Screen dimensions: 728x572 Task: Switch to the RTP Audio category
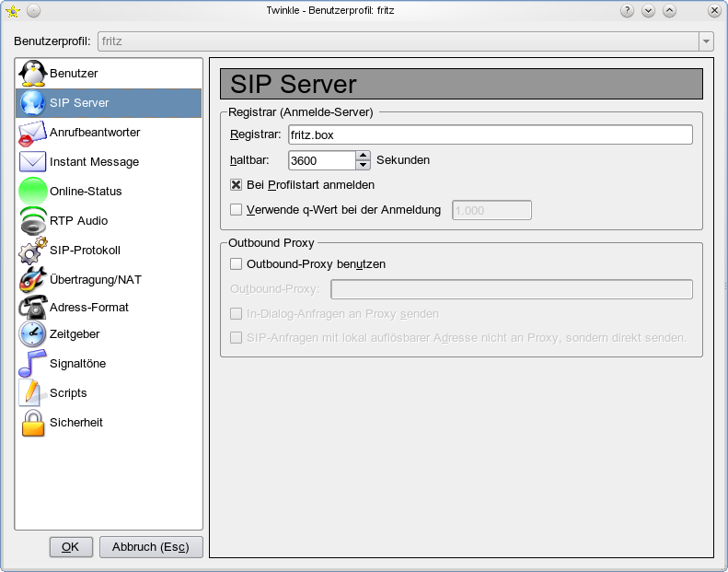point(109,221)
